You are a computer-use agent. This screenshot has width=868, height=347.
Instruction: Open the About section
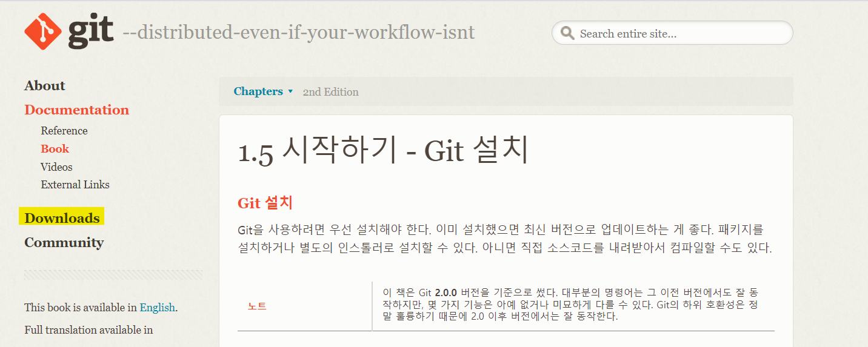(x=45, y=86)
